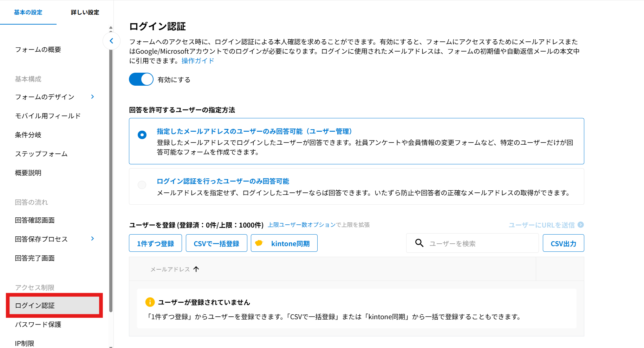Toggle the 有効にする switch off
Image resolution: width=644 pixels, height=348 pixels.
[x=141, y=79]
